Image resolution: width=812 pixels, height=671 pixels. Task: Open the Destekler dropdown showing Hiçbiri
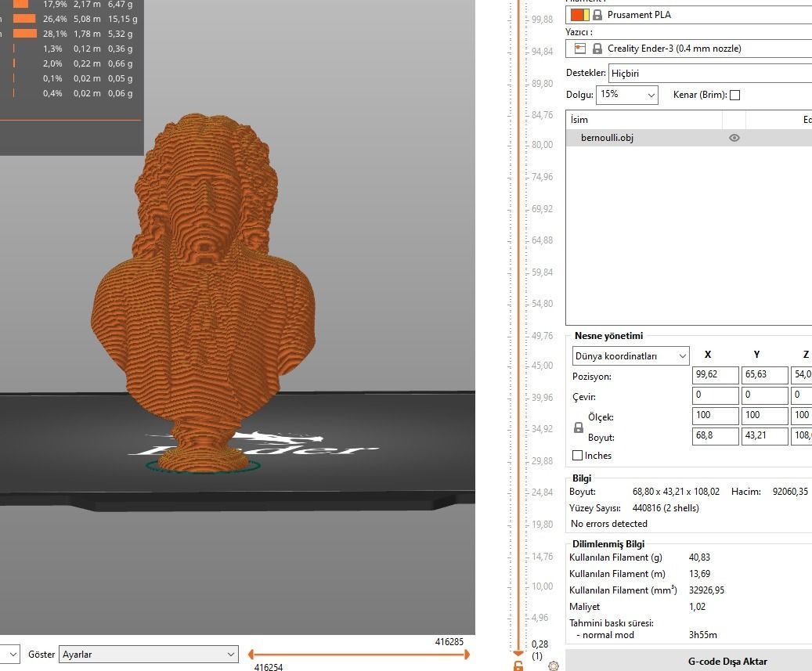pyautogui.click(x=710, y=73)
